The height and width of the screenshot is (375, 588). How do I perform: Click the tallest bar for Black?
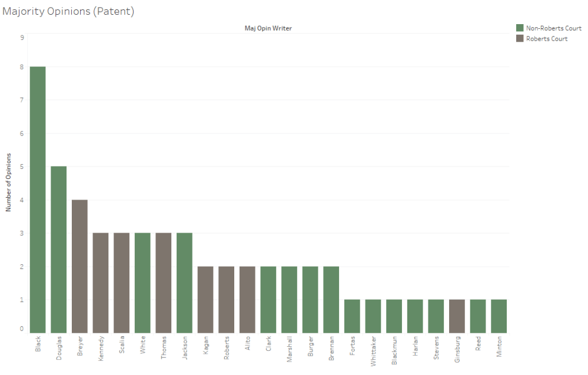pyautogui.click(x=38, y=200)
